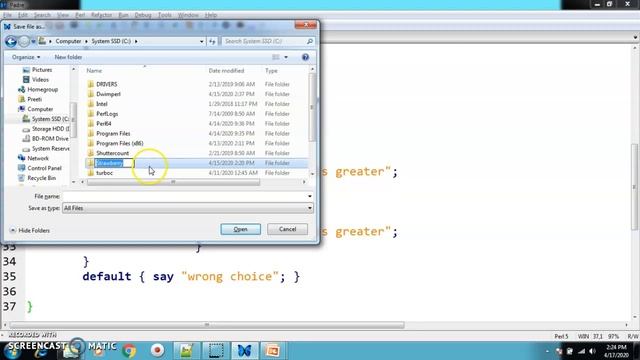This screenshot has height=360, width=640.
Task: Click the network signal icon in system tray
Action: coord(581,351)
